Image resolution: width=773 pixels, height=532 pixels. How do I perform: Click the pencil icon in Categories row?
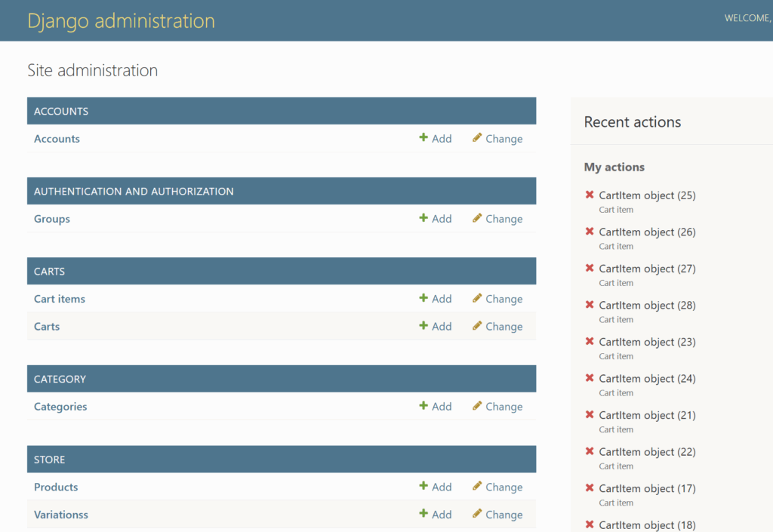tap(477, 406)
